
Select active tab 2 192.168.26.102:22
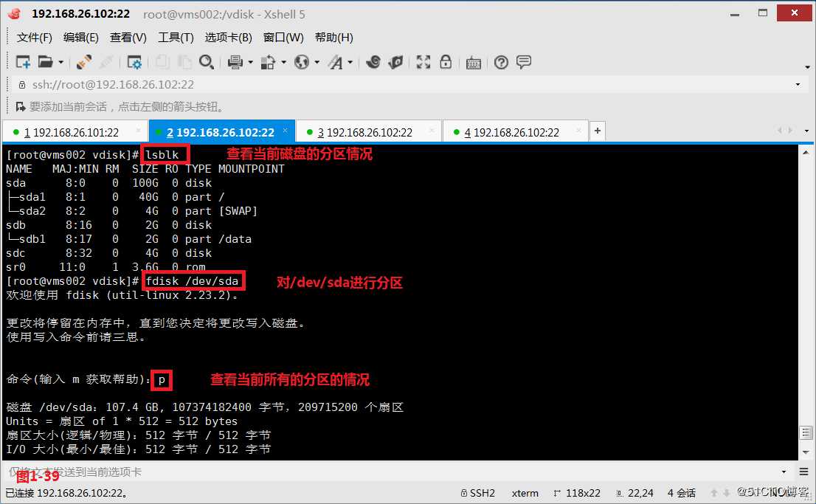[x=221, y=132]
